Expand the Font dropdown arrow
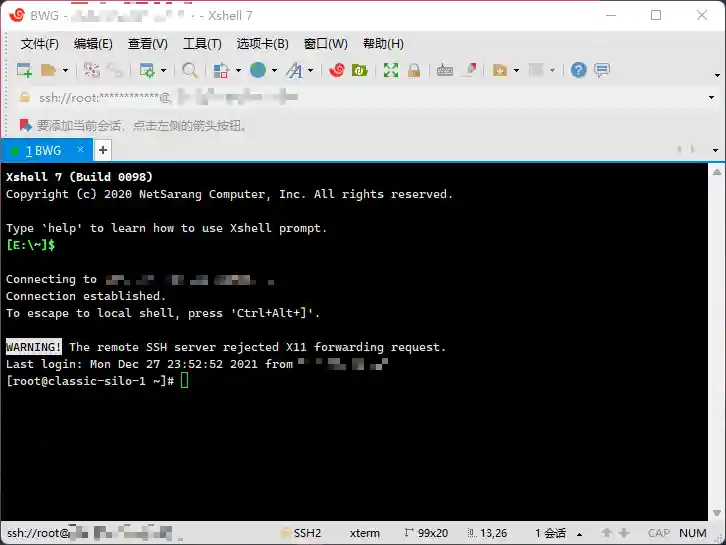Image resolution: width=726 pixels, height=545 pixels. coord(311,70)
